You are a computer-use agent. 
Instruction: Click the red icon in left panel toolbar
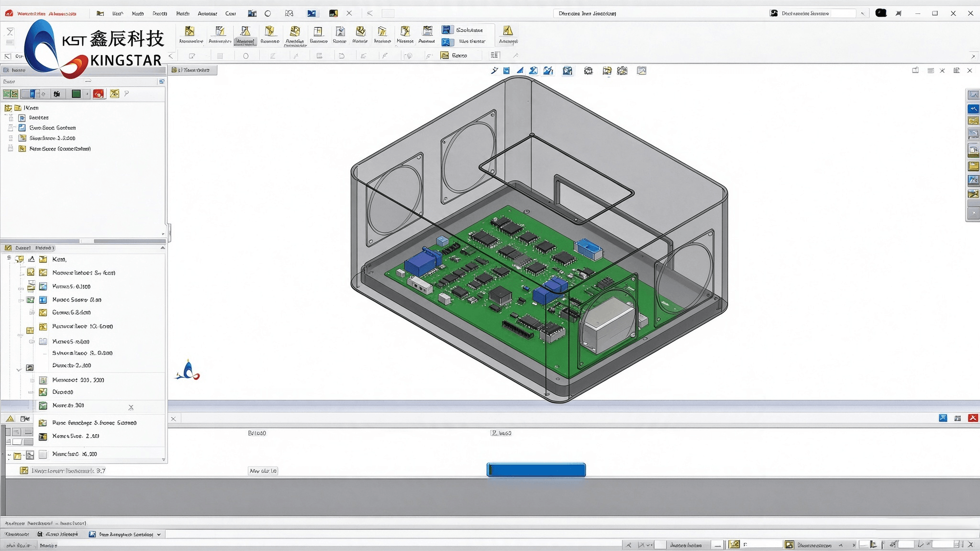click(x=99, y=94)
